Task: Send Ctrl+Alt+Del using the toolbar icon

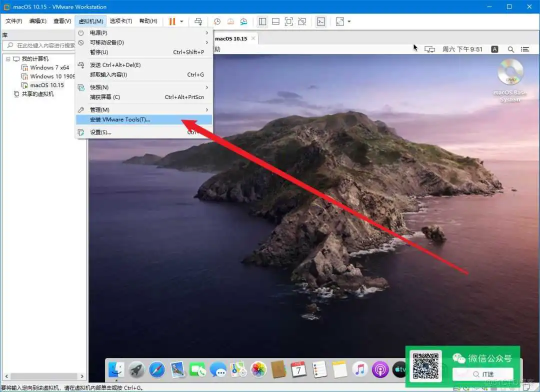Action: (x=198, y=21)
